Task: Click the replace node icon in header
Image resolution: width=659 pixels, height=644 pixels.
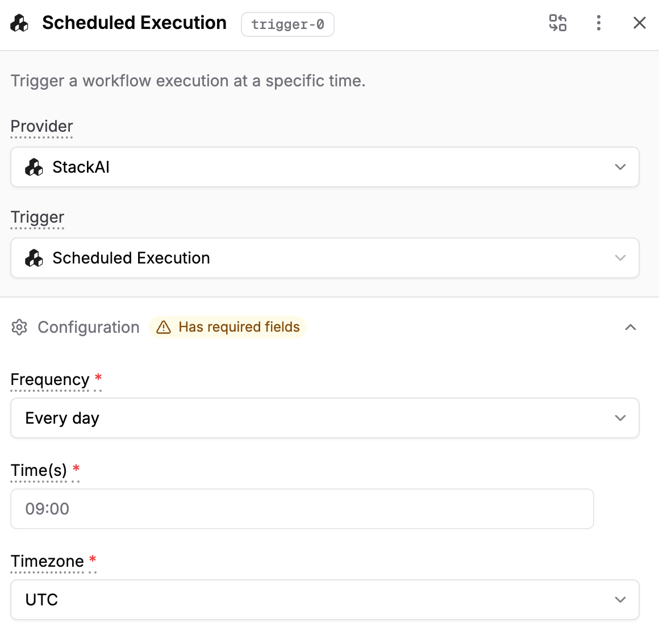Action: pyautogui.click(x=557, y=23)
